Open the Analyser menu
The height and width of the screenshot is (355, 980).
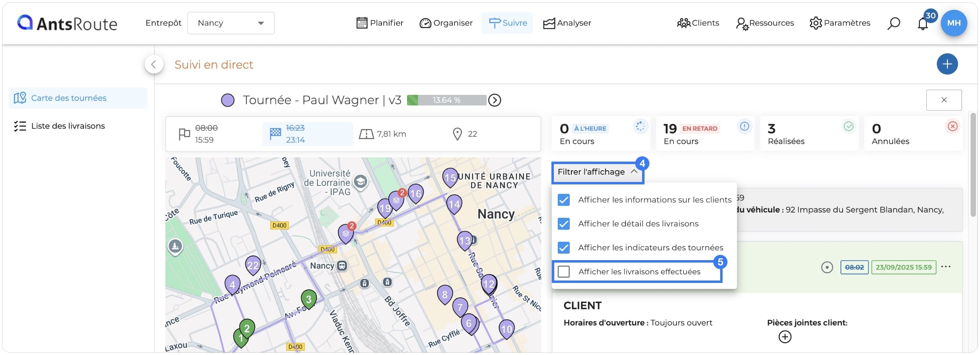coord(567,23)
